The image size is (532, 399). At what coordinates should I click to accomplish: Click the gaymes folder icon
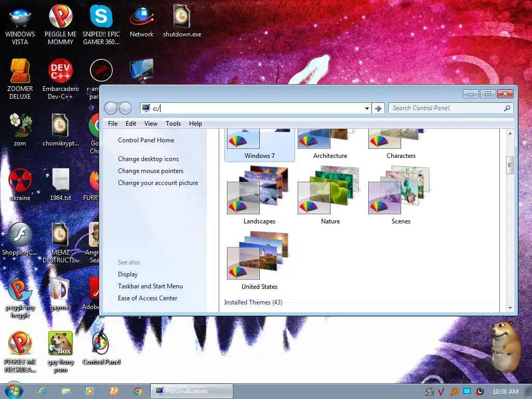click(60, 295)
